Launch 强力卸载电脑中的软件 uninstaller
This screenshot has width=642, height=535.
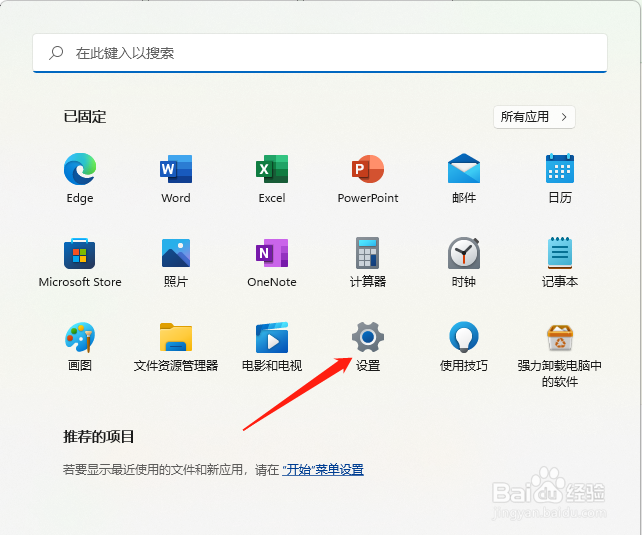[x=560, y=337]
